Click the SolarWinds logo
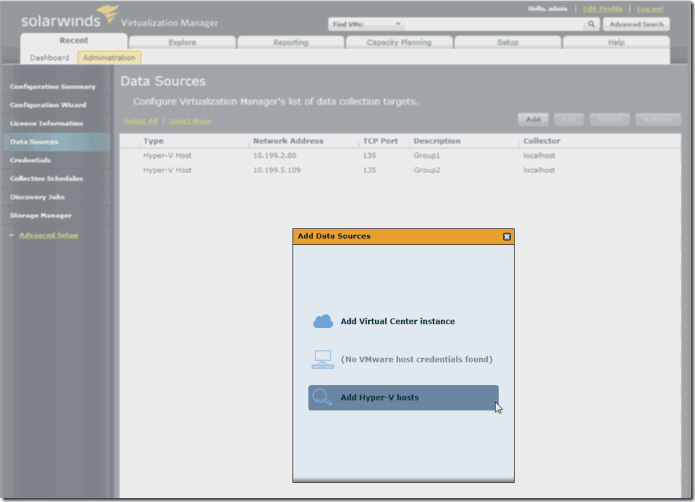Image resolution: width=695 pixels, height=502 pixels. (70, 17)
